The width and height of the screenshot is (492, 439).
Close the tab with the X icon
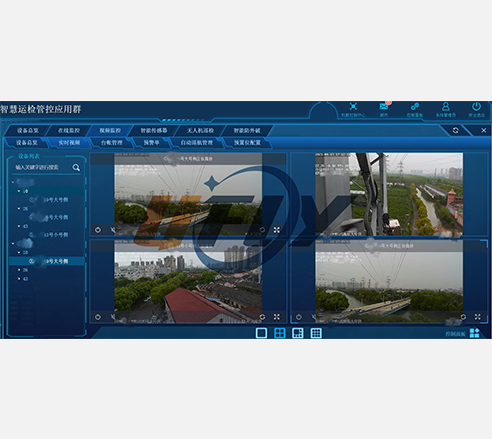click(x=484, y=130)
